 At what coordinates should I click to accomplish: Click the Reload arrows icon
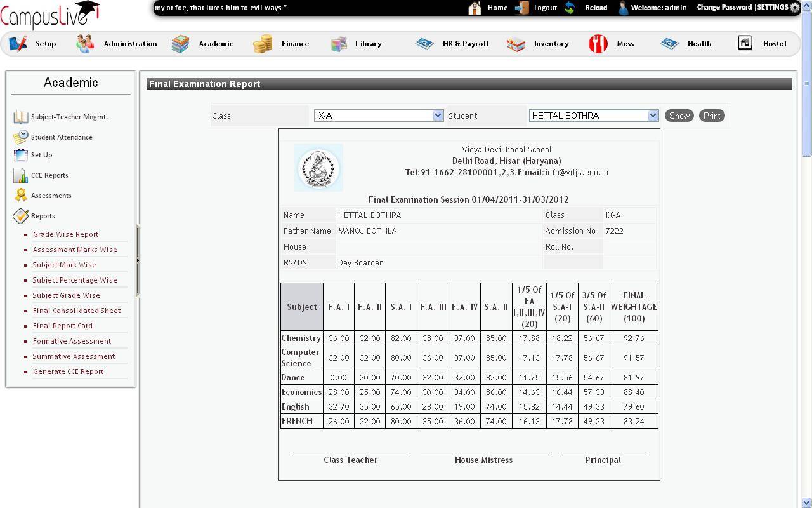(570, 8)
